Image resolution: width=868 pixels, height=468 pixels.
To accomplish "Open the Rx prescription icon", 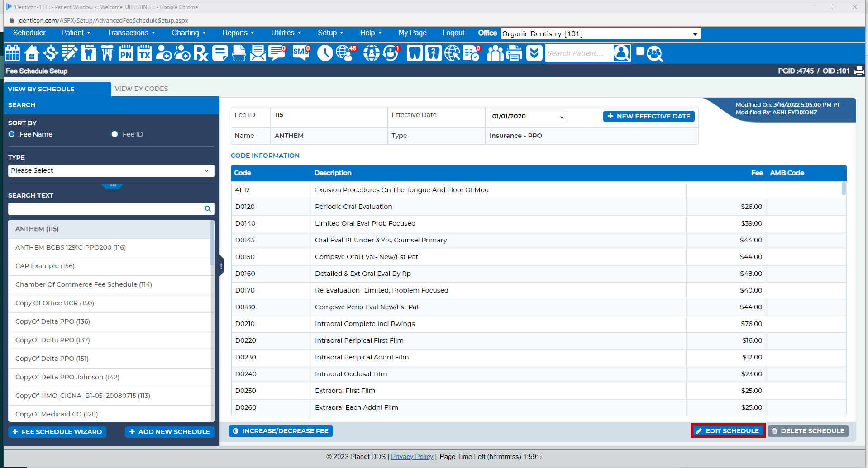I will tap(201, 53).
